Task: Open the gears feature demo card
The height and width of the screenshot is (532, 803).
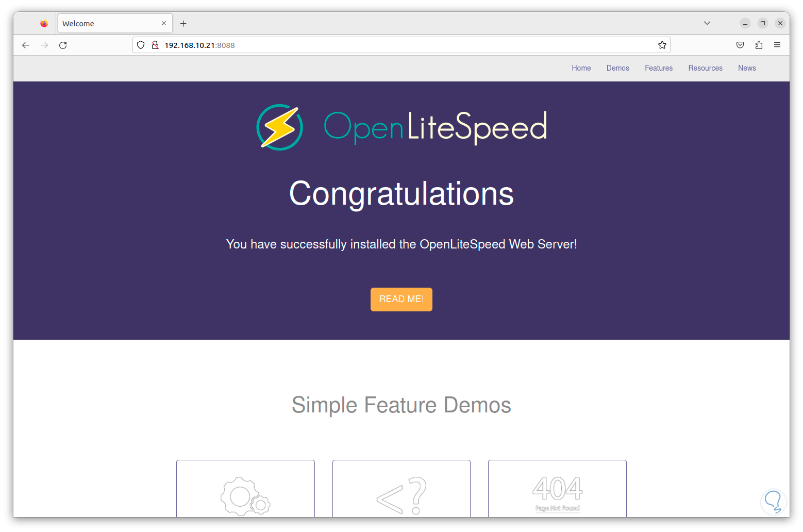Action: [x=245, y=489]
